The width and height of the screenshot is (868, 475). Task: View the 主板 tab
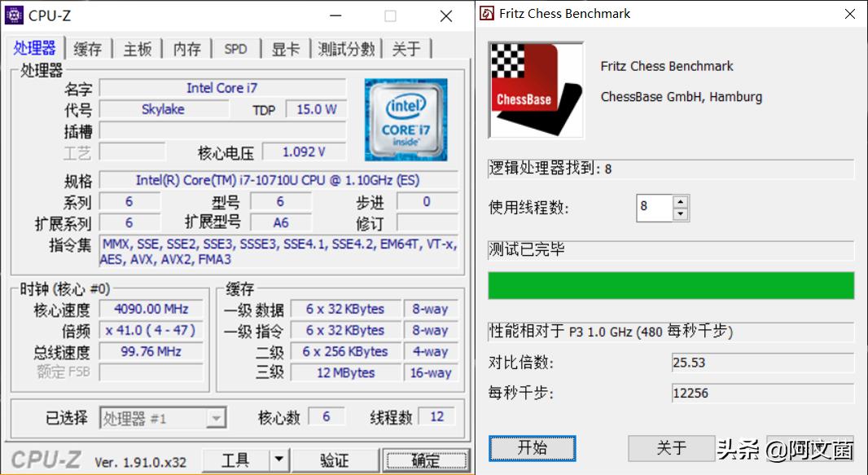tap(136, 49)
